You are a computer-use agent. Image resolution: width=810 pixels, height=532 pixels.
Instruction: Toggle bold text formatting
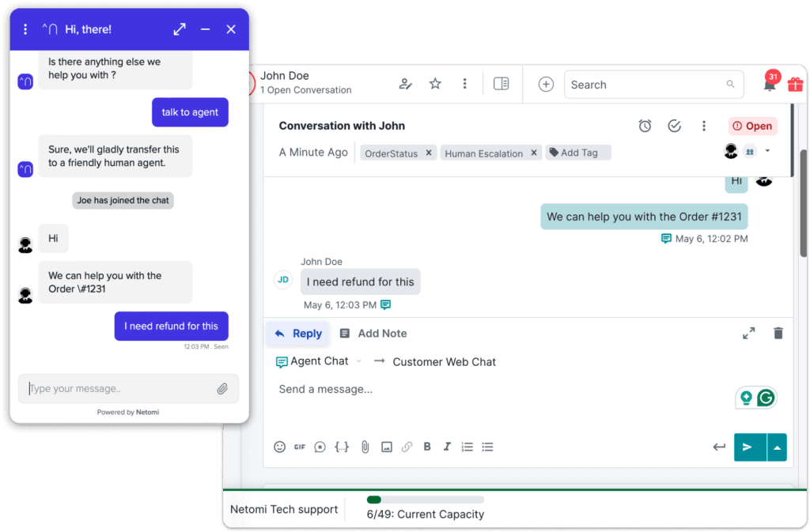coord(427,447)
